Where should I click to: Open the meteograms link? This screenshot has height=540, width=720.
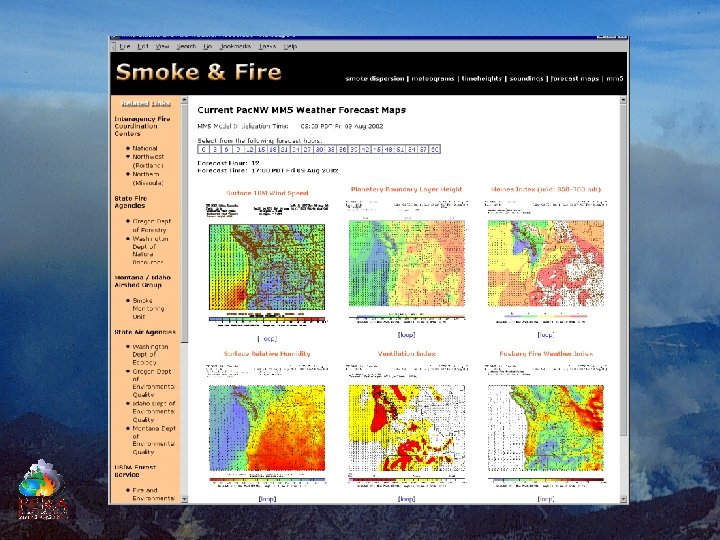(433, 79)
